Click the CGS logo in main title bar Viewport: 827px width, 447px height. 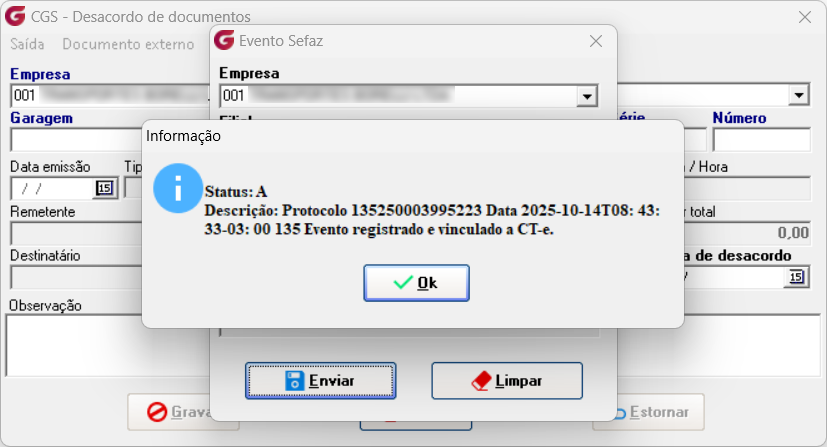click(15, 16)
